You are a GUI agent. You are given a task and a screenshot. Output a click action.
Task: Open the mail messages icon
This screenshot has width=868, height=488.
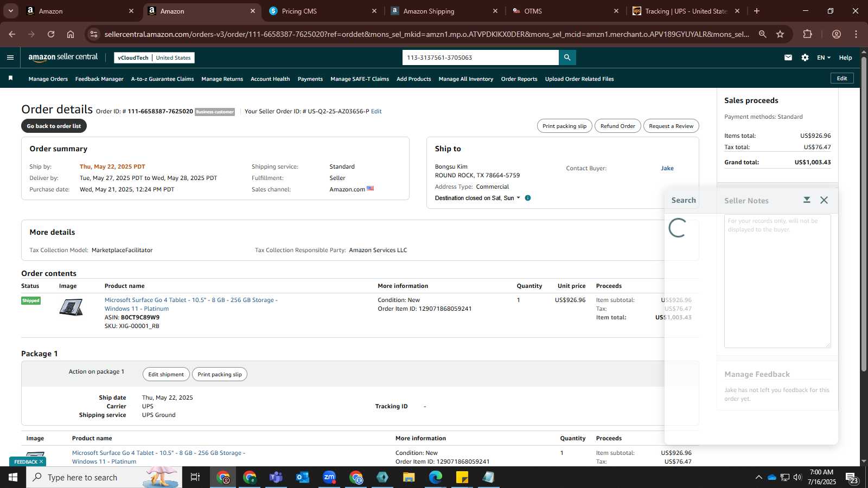[788, 57]
